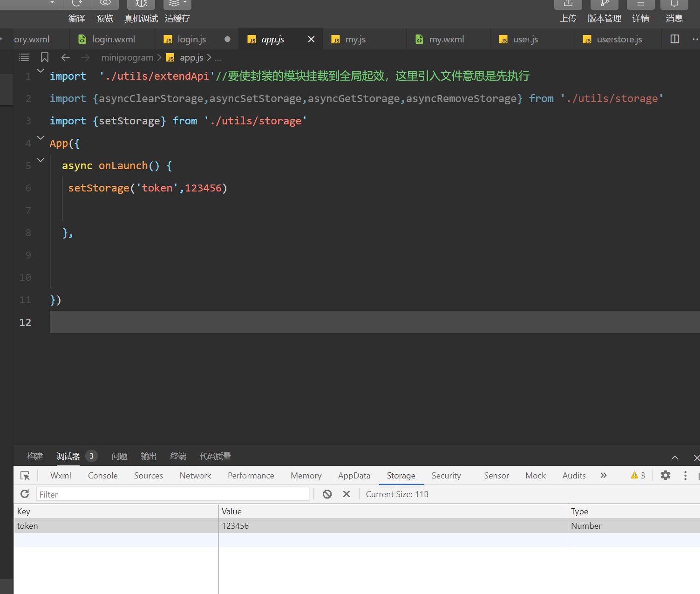Collapse the debugger panel with the up chevron

coord(675,457)
